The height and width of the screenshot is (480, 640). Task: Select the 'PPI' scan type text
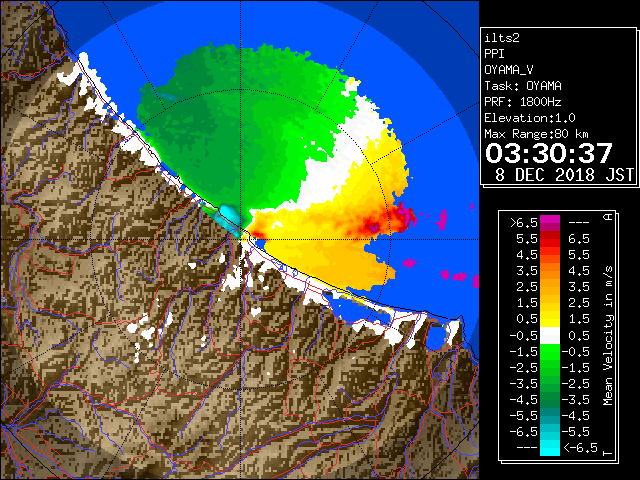[494, 54]
